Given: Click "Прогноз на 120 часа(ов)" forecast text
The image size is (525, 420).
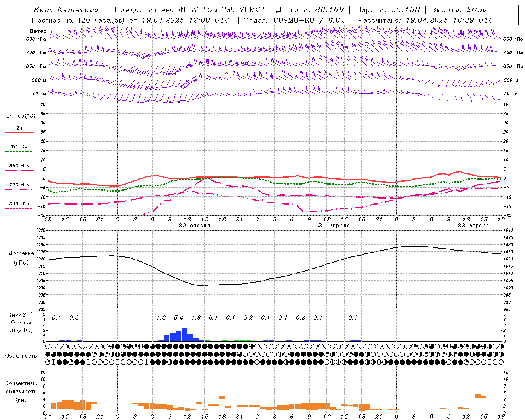Looking at the screenshot, I should click(x=79, y=20).
